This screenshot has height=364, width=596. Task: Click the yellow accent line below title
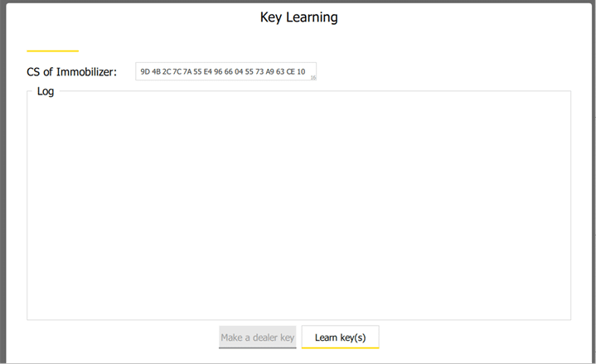point(52,51)
